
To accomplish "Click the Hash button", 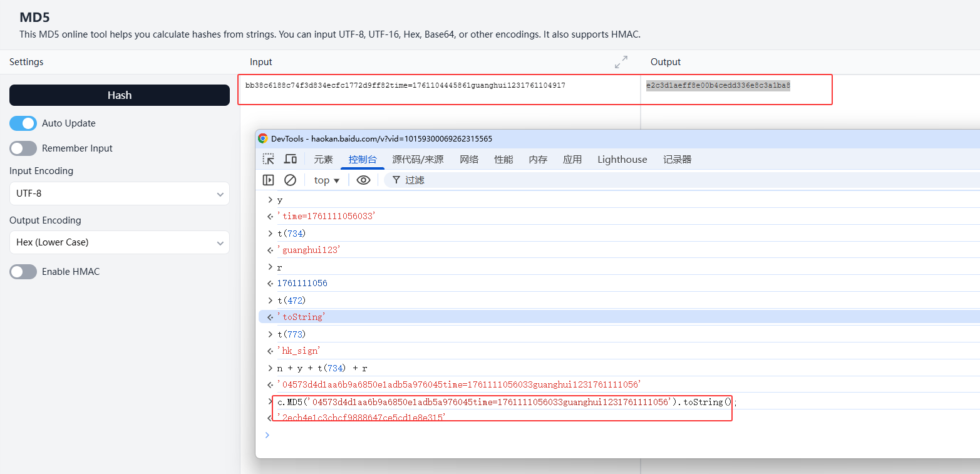I will (119, 95).
